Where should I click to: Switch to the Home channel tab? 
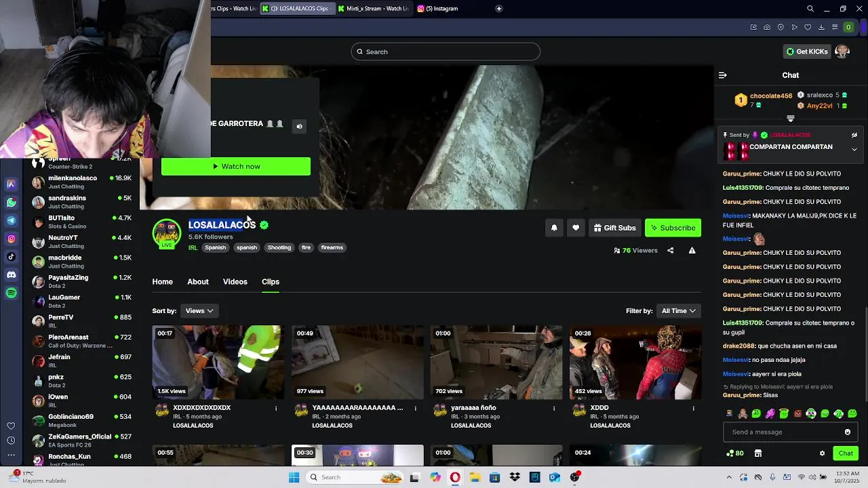click(162, 281)
